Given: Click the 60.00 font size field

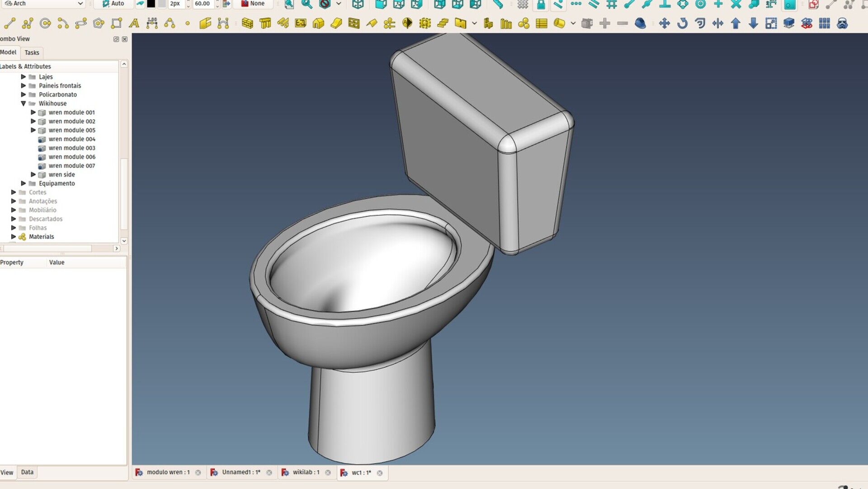Looking at the screenshot, I should (x=203, y=4).
